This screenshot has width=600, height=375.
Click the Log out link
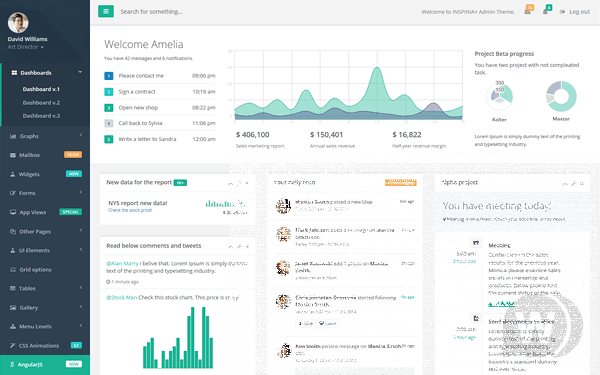coord(575,12)
